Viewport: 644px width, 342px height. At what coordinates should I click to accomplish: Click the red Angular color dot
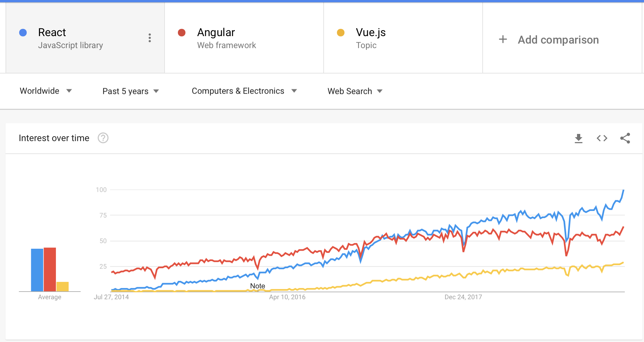coord(182,33)
